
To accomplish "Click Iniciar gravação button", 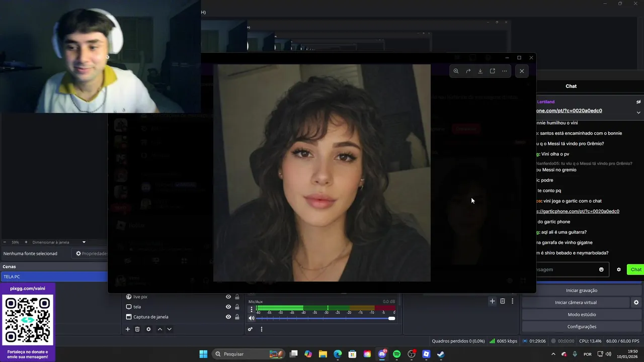I will pos(582,290).
